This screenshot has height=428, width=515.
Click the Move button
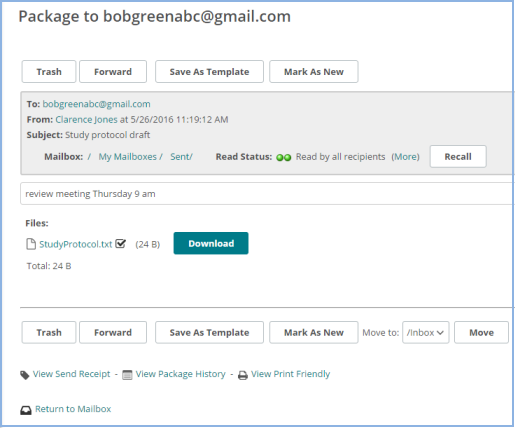[x=481, y=332]
